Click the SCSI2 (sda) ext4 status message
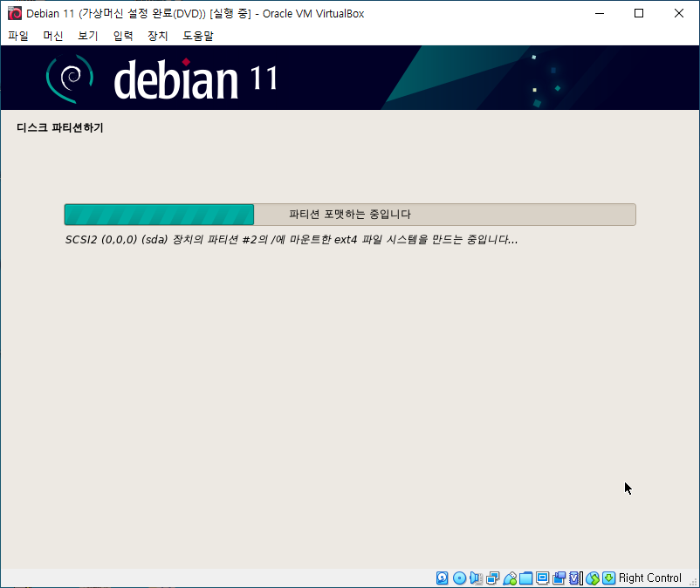Image resolution: width=700 pixels, height=588 pixels. point(292,240)
